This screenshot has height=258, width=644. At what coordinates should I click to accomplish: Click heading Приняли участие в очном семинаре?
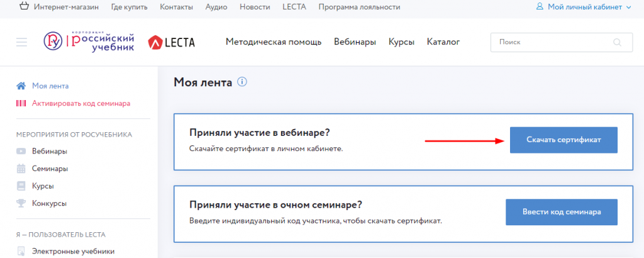(275, 205)
